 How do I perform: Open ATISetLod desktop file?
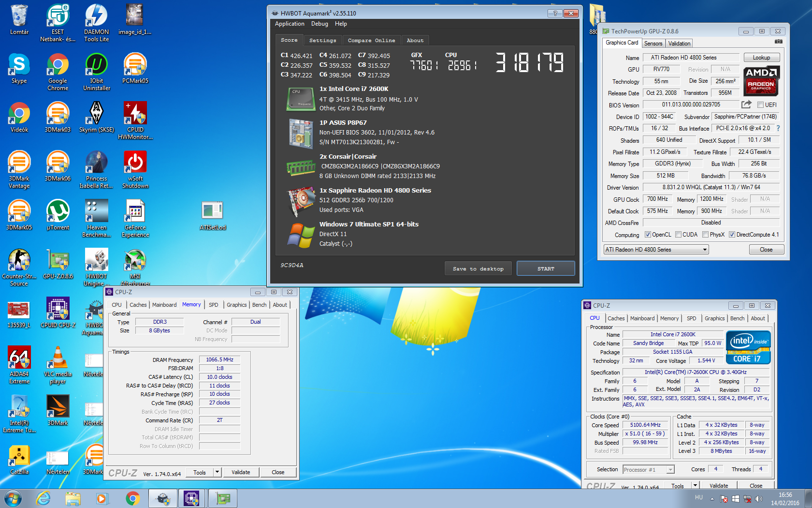[213, 215]
